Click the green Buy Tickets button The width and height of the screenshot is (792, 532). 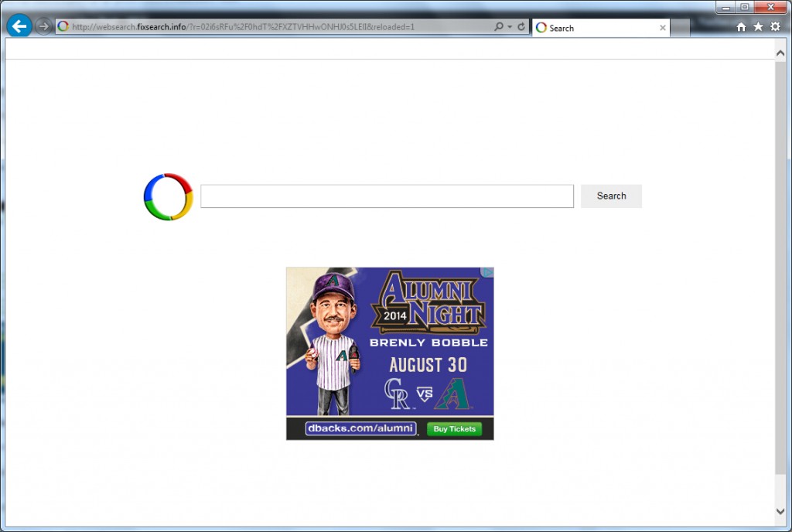point(455,429)
